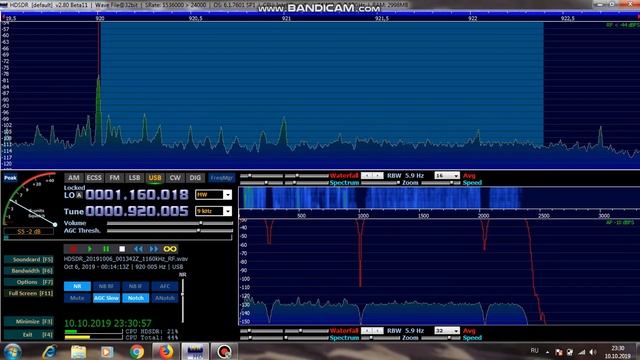
Task: Click Exit [F4] button
Action: 29,335
